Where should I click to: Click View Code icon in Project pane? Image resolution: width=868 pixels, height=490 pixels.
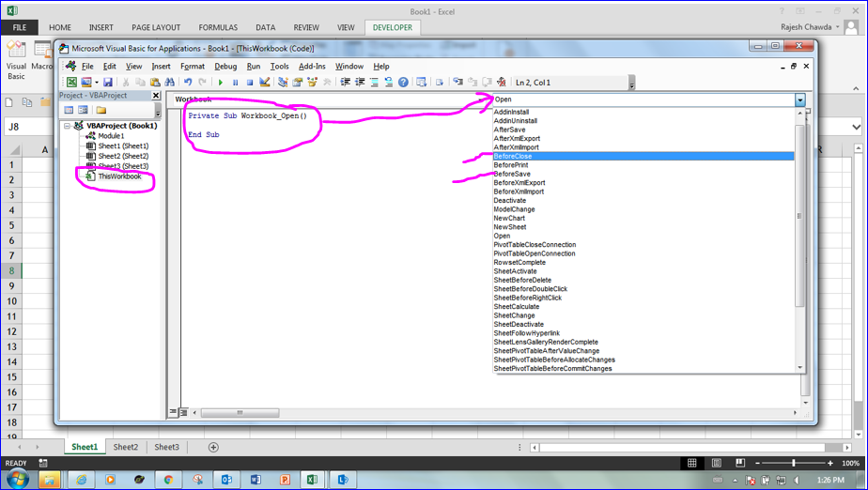tap(69, 110)
